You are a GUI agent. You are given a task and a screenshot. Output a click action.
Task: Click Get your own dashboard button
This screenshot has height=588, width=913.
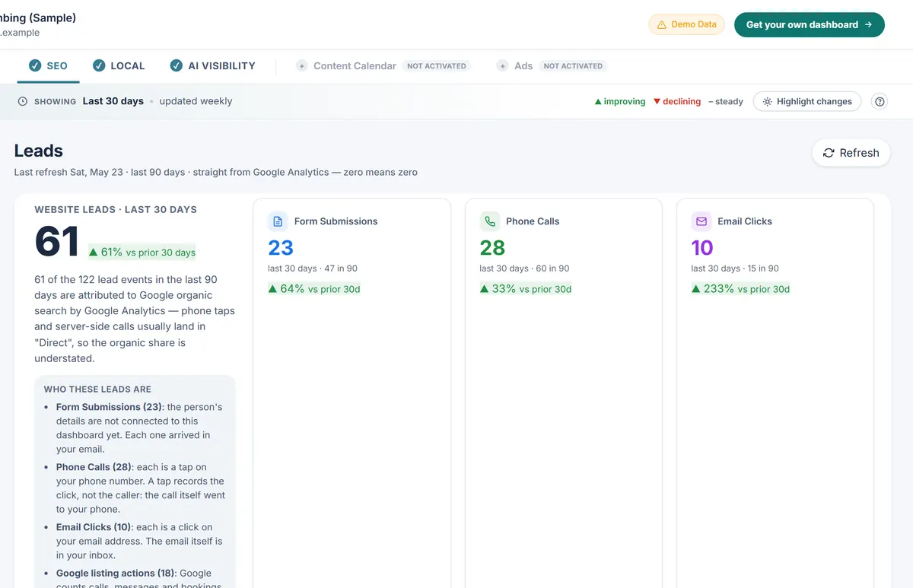pyautogui.click(x=809, y=24)
